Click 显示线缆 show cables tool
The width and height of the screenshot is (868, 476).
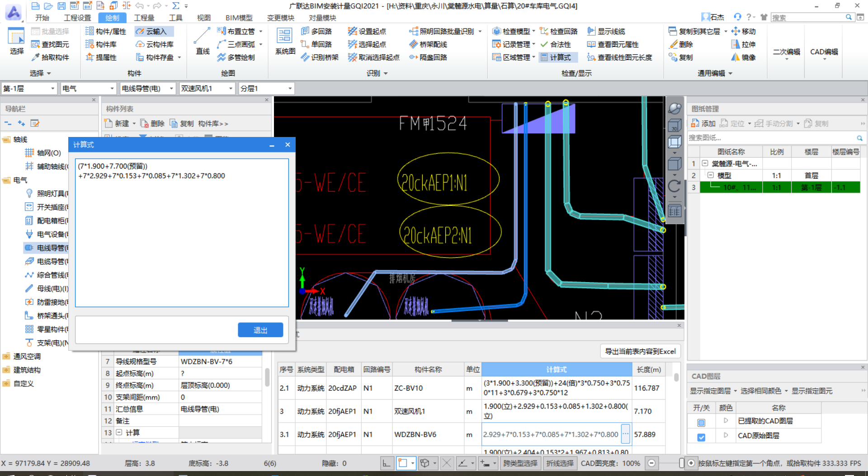coord(606,31)
